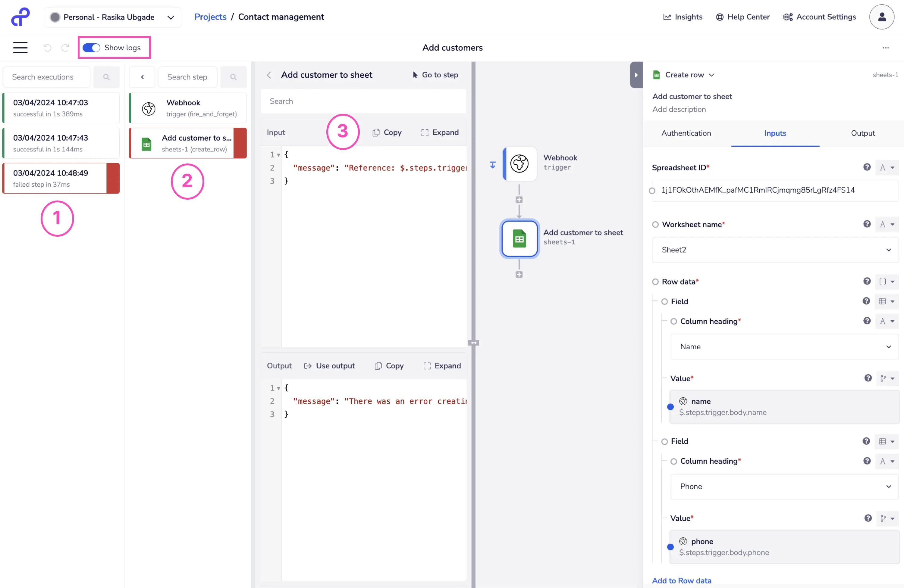Click the log search input field
The image size is (904, 588).
363,101
